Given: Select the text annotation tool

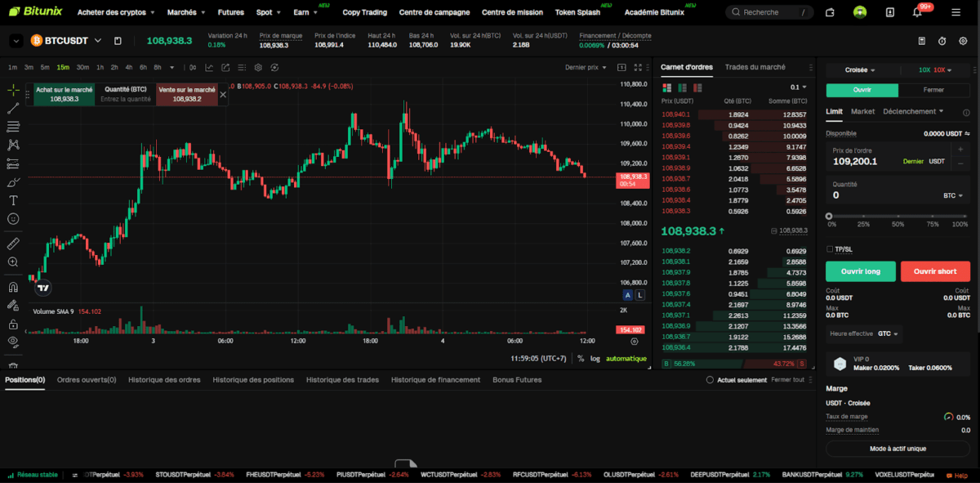Looking at the screenshot, I should [x=13, y=200].
